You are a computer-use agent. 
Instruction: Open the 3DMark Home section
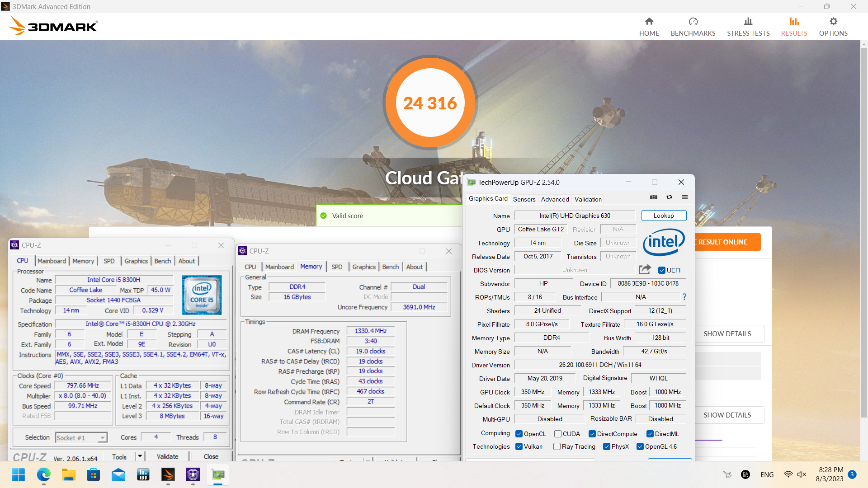click(649, 27)
